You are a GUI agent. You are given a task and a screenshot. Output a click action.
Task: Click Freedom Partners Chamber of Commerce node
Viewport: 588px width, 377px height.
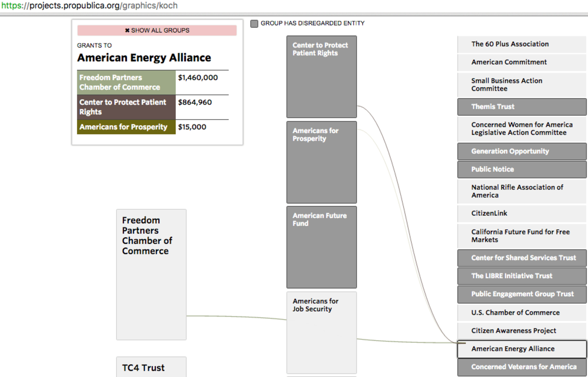pyautogui.click(x=151, y=274)
